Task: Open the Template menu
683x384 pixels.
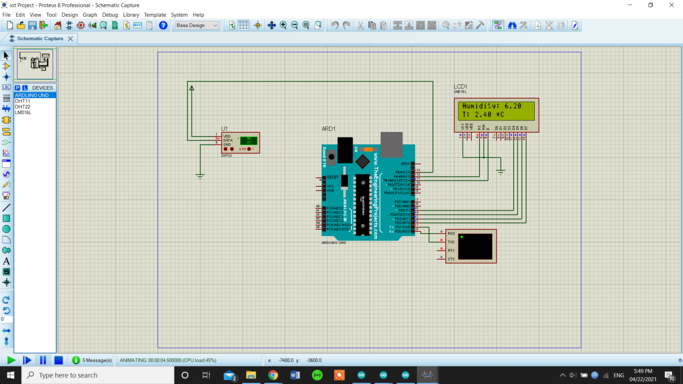Action: point(155,15)
